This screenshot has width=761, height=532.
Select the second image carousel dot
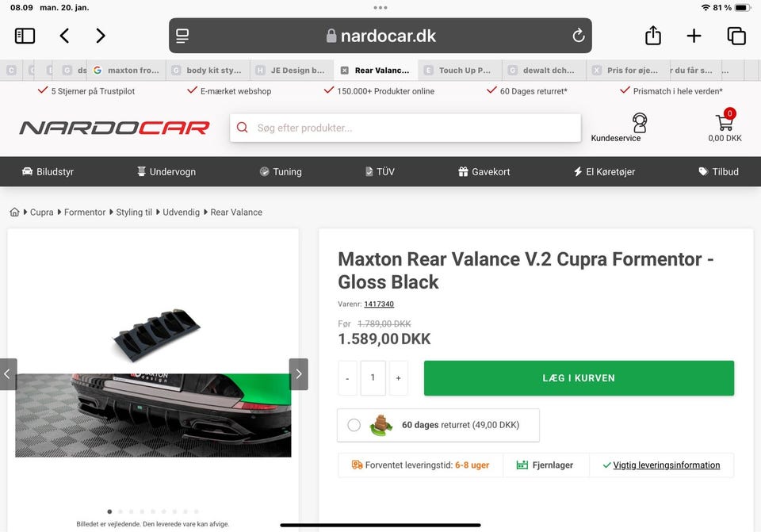pos(120,511)
